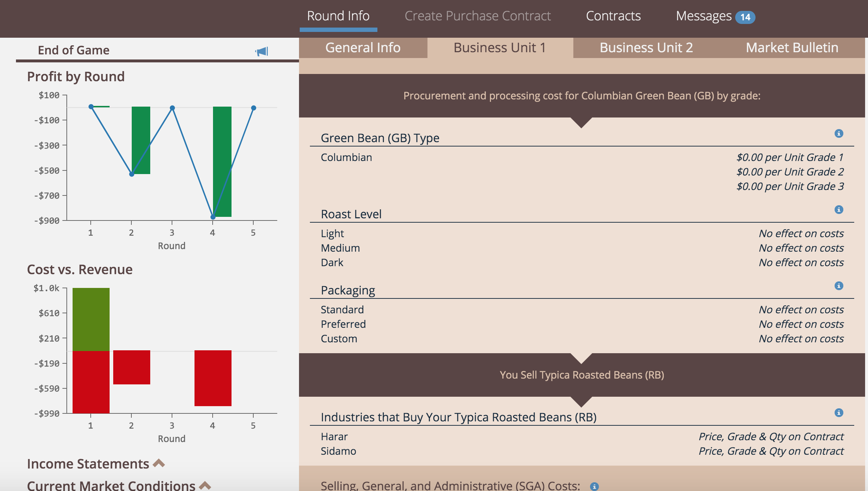Screen dimensions: 868x491
Task: Open the SGA Costs info icon
Action: tap(595, 486)
